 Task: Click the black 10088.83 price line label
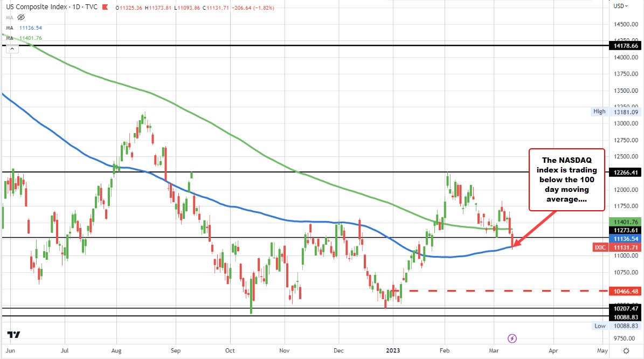tap(626, 317)
